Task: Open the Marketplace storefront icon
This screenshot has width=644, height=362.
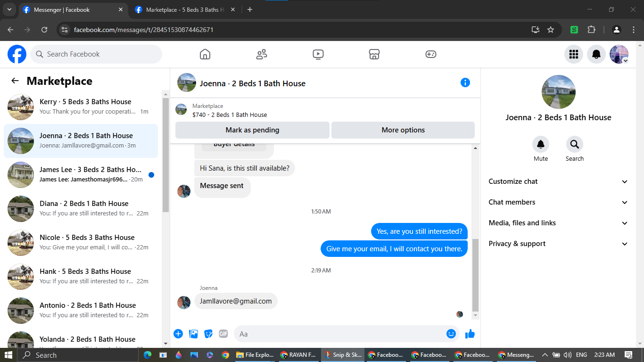Action: point(374,54)
